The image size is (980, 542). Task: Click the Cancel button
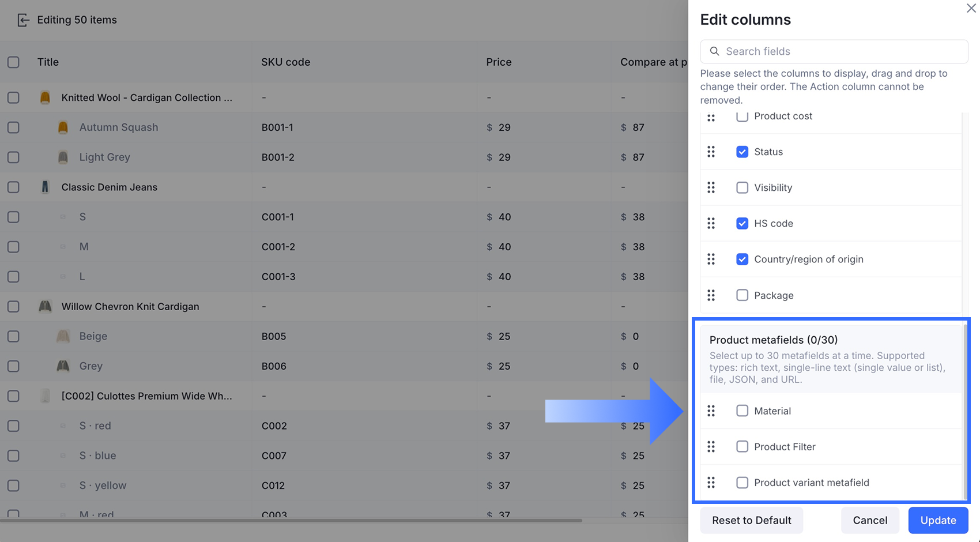pos(870,520)
